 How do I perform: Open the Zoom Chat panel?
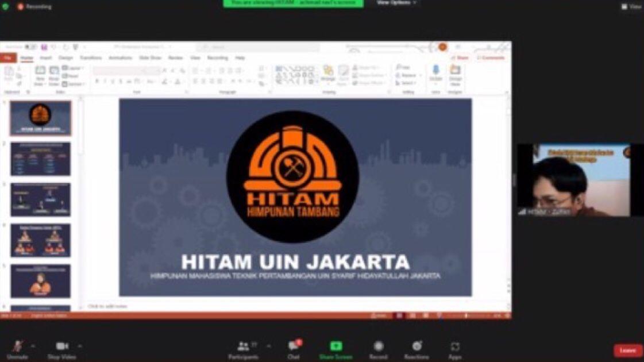[x=294, y=350]
